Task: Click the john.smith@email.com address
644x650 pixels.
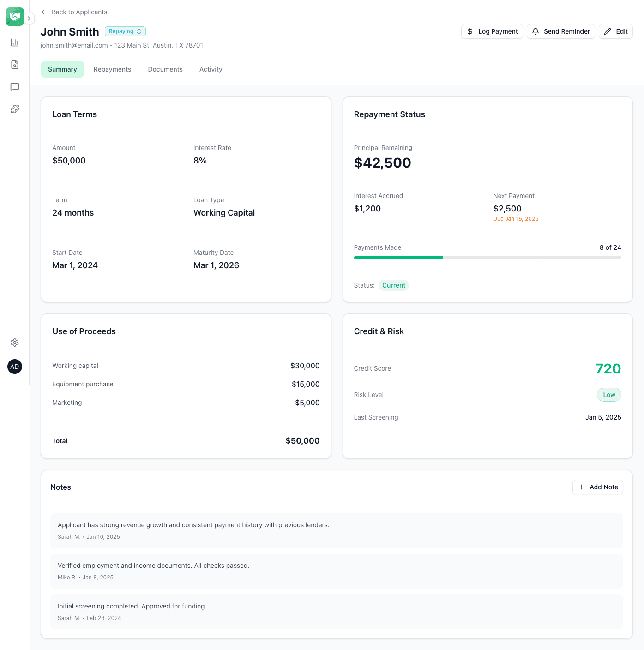Action: (74, 45)
